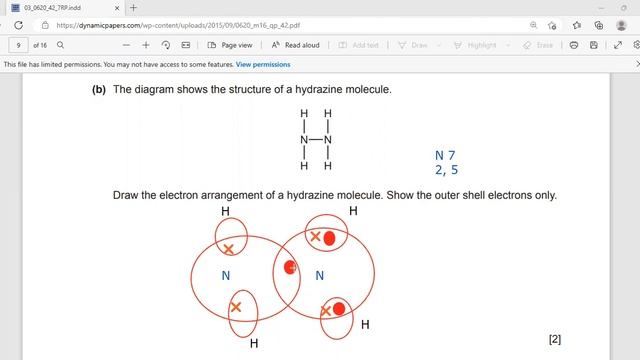Zoom out using the minus icon
Screen dimensions: 640x360
click(126, 45)
